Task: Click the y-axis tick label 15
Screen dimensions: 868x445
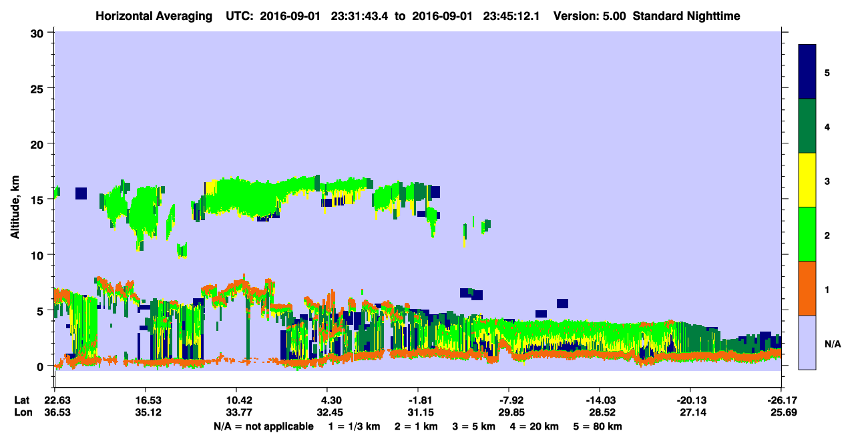Action: [38, 199]
